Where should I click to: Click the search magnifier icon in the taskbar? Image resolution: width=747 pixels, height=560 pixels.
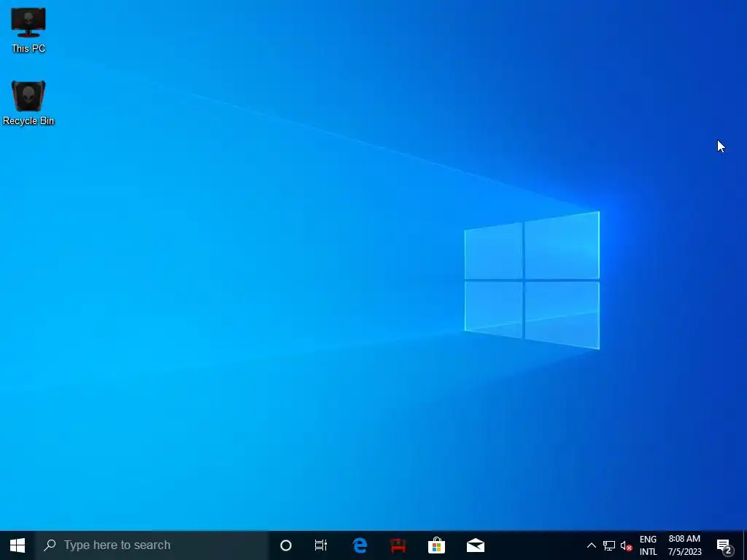tap(50, 545)
